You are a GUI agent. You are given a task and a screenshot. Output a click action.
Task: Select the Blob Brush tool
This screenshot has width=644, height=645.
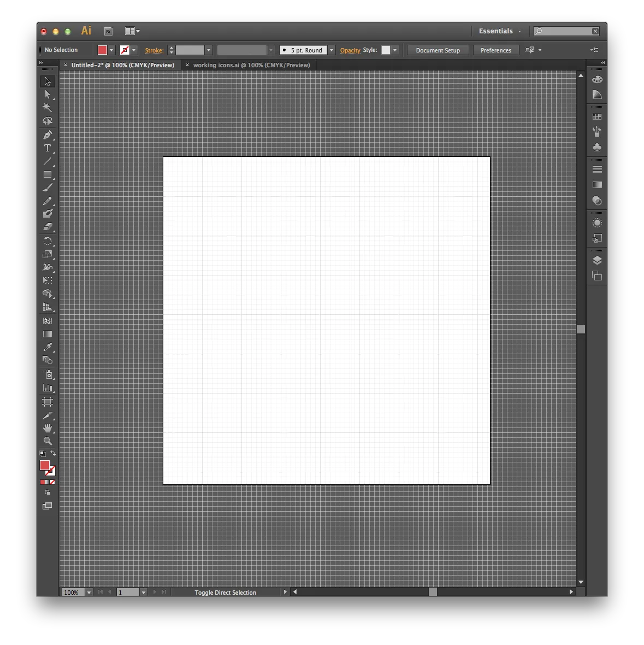click(48, 214)
